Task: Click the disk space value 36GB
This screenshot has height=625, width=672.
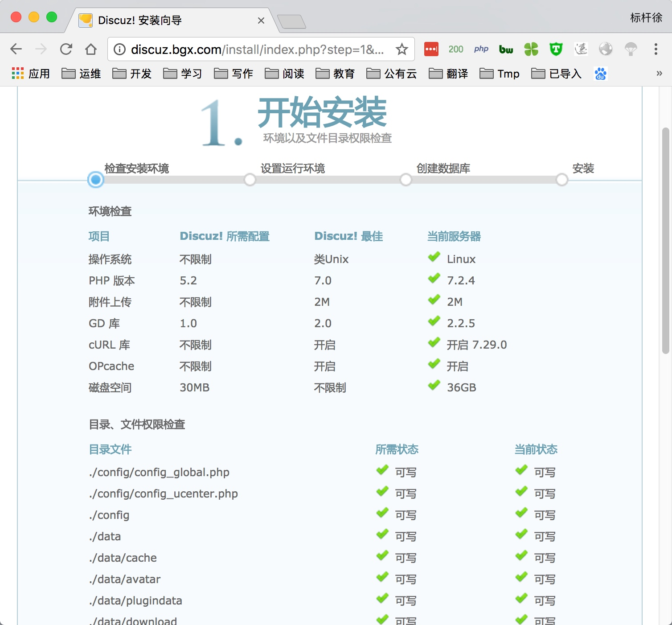Action: pos(462,387)
